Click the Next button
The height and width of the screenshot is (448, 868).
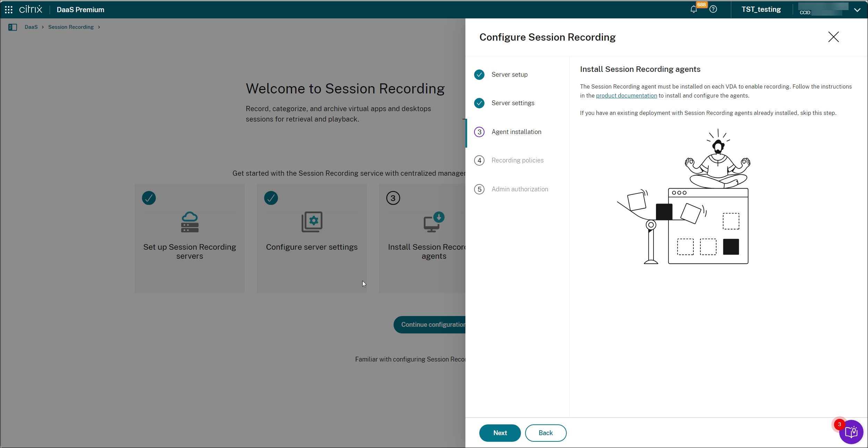[x=500, y=433]
